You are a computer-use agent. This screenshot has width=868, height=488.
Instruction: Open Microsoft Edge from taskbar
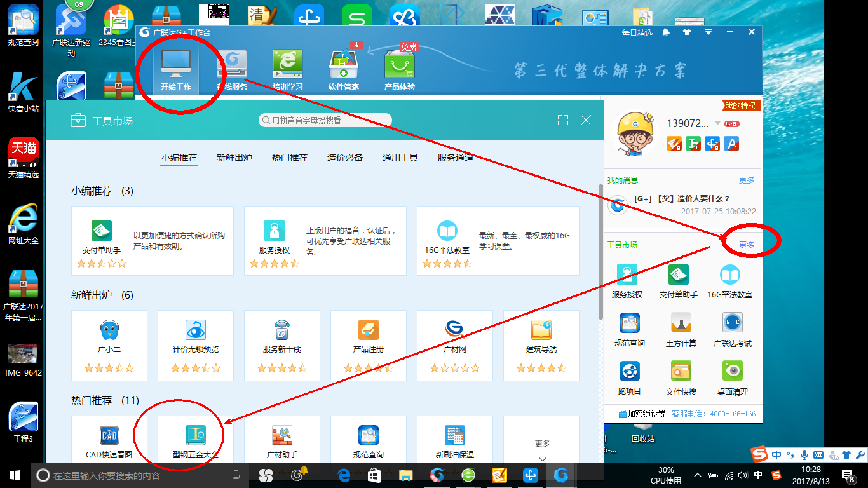[344, 475]
